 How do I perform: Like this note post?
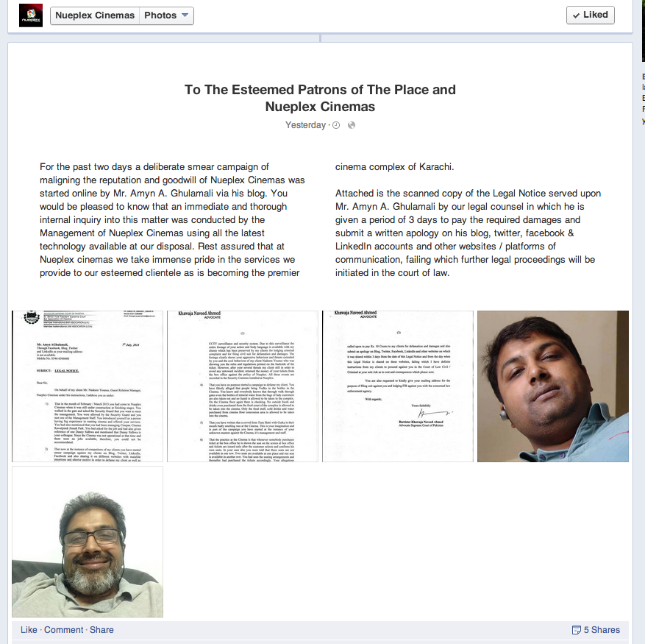coord(29,630)
